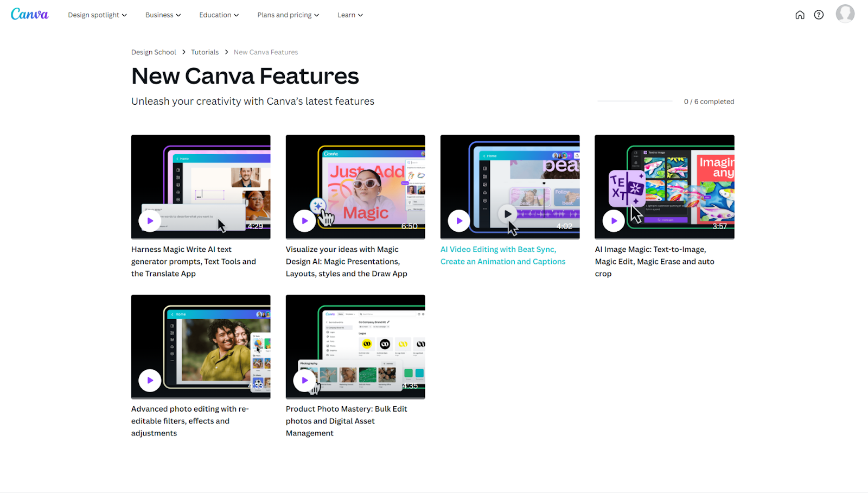This screenshot has height=493, width=868.
Task: Open the Text-to-Image koi fish thumbnail
Action: click(x=665, y=187)
